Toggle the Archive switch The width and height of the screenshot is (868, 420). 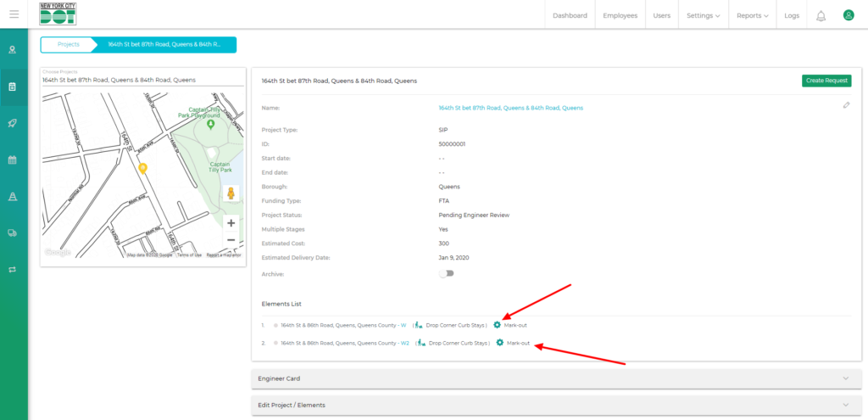(x=446, y=273)
